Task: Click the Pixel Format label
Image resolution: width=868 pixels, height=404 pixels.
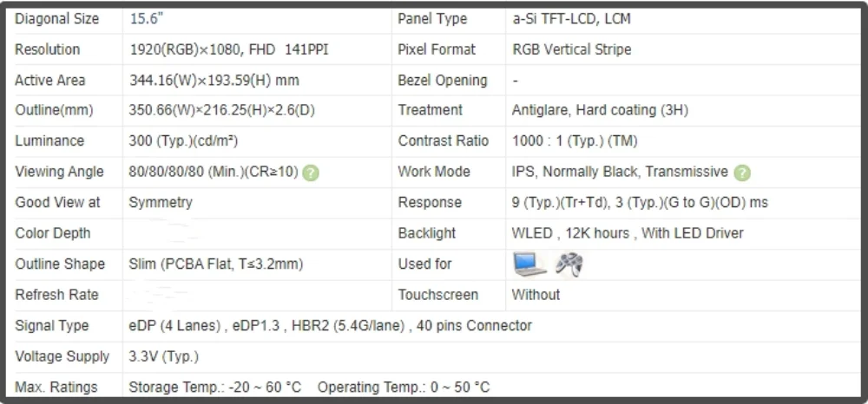Action: click(x=437, y=49)
